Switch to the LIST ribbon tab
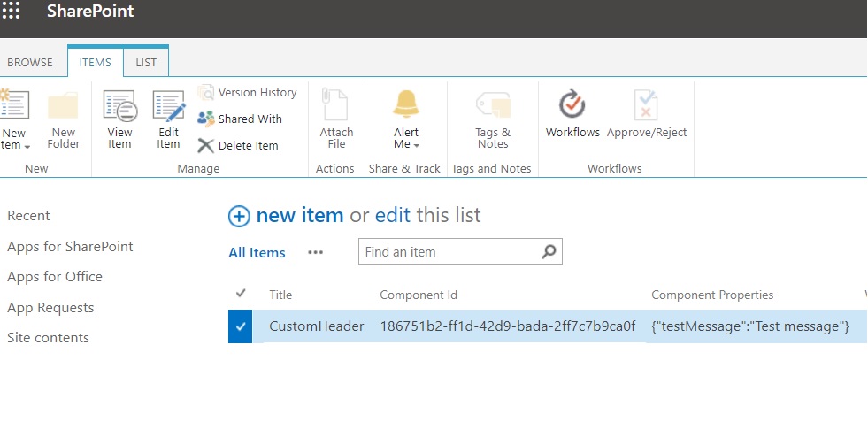868x422 pixels. (x=146, y=63)
